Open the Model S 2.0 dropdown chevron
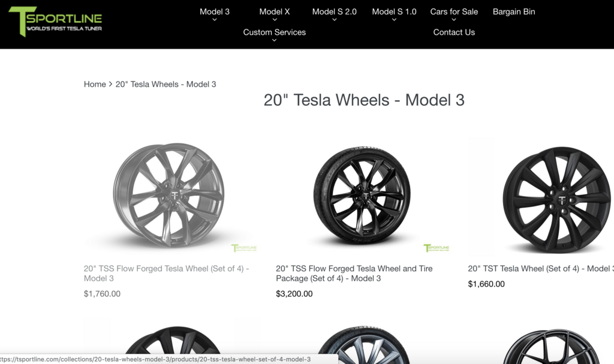The image size is (614, 364). click(x=335, y=20)
